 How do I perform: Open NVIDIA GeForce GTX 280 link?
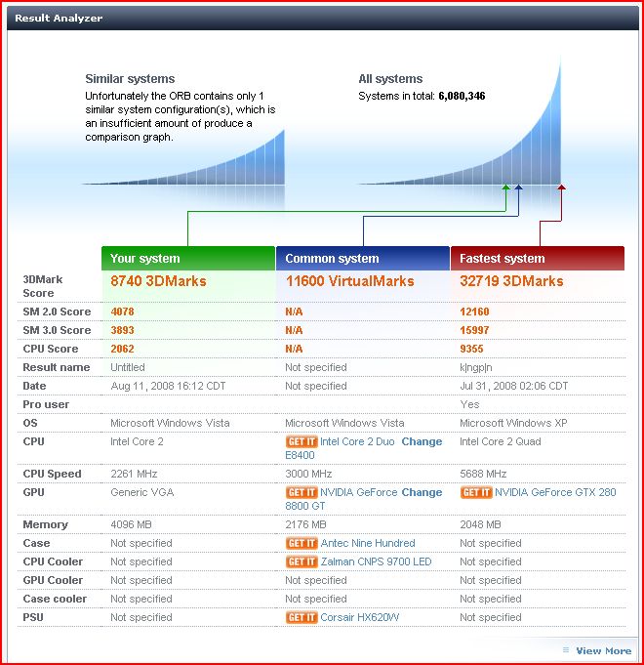[x=555, y=492]
